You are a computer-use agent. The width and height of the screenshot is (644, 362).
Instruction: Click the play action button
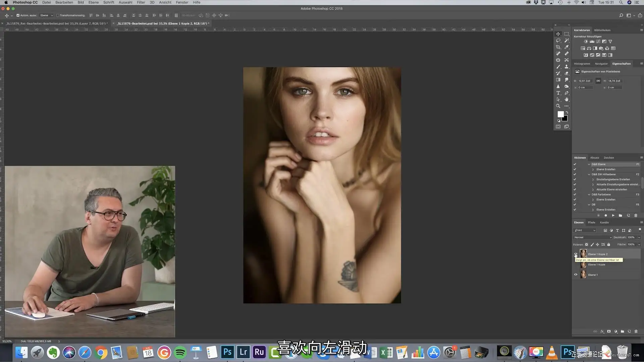click(x=613, y=216)
